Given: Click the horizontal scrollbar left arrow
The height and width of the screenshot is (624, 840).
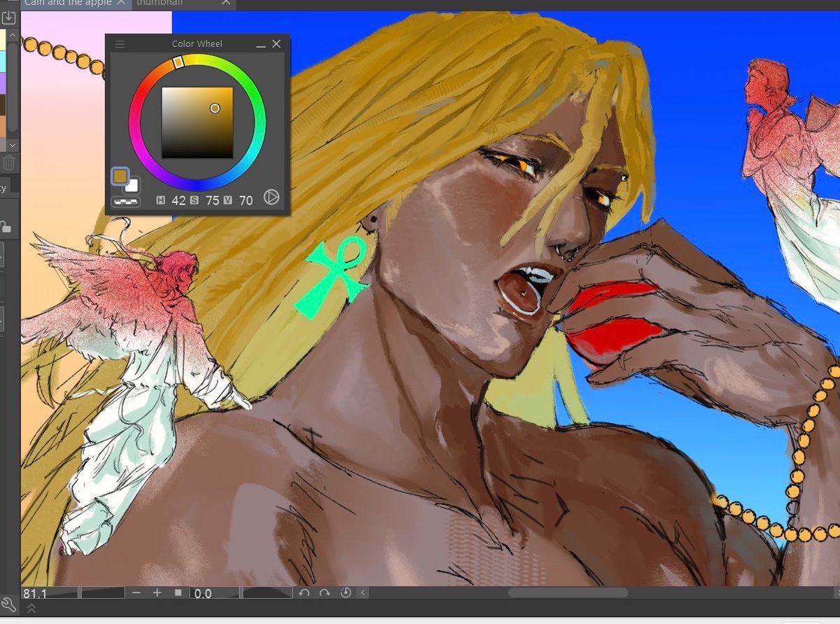Looking at the screenshot, I should [363, 593].
